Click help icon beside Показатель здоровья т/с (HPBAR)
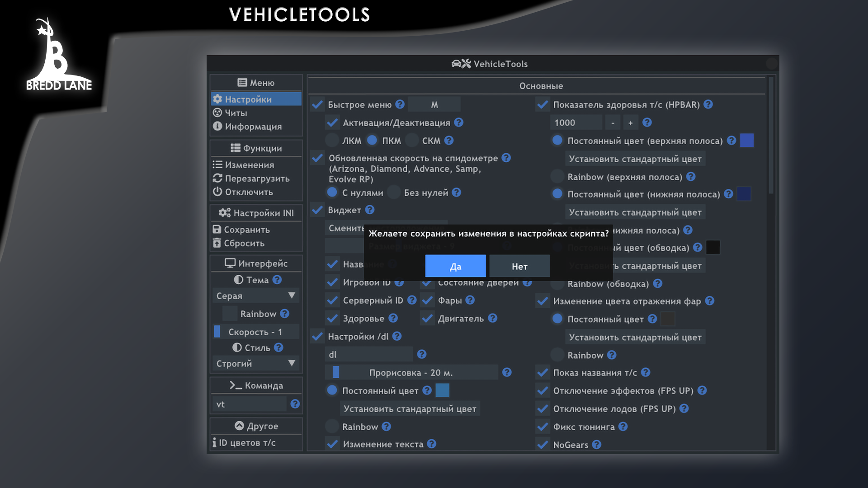868x488 pixels. pos(708,104)
